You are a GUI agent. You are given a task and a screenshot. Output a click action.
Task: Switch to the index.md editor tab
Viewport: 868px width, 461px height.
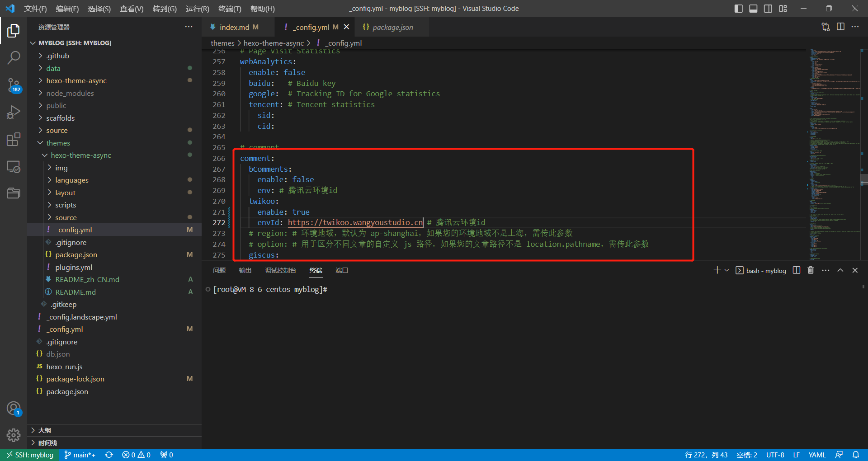[x=238, y=27]
